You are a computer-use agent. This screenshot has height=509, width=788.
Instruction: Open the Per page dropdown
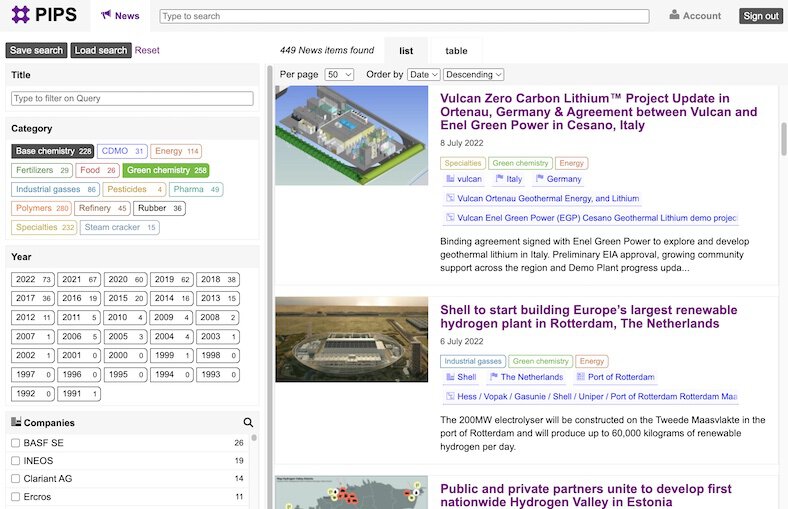pyautogui.click(x=339, y=74)
